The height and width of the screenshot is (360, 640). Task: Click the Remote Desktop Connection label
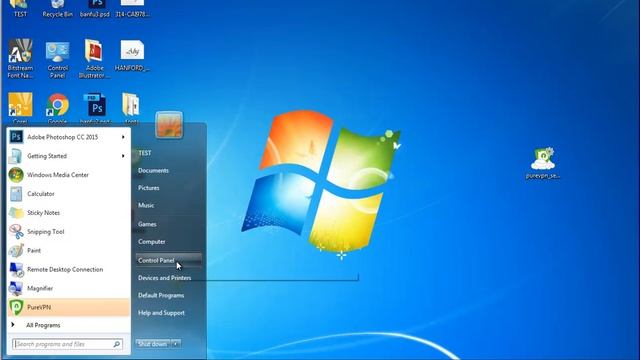pyautogui.click(x=65, y=269)
